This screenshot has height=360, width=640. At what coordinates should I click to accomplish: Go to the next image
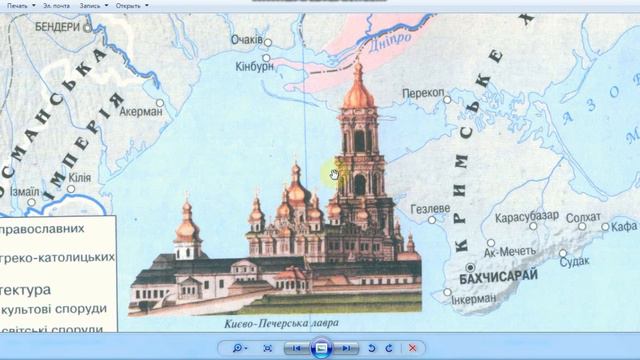tap(347, 348)
